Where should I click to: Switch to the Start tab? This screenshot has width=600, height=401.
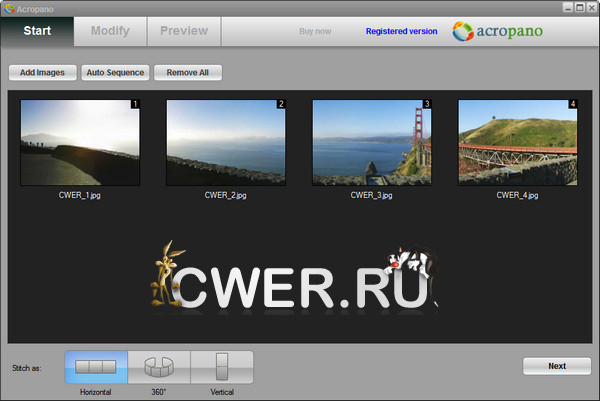pyautogui.click(x=37, y=31)
